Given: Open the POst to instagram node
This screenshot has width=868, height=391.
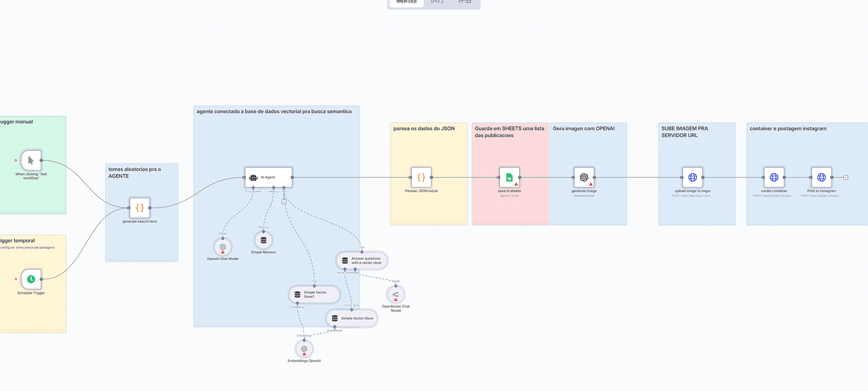Looking at the screenshot, I should (822, 177).
